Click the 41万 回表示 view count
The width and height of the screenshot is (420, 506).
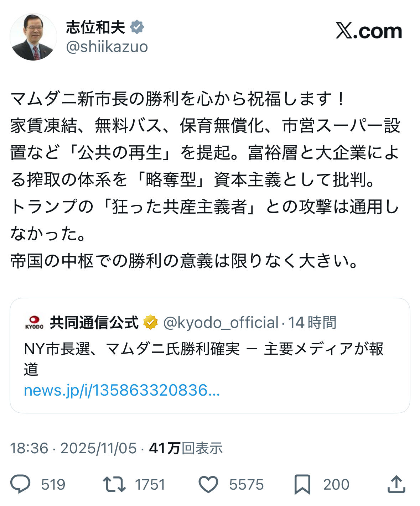(186, 448)
